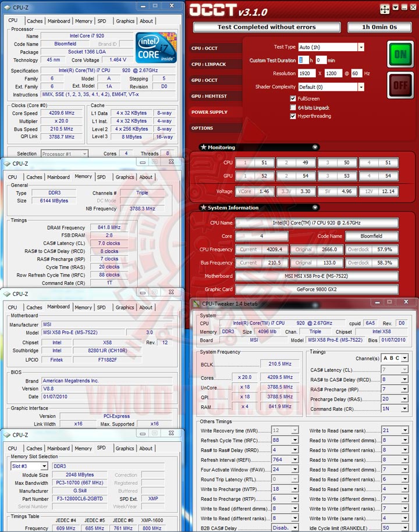Click the Custom Test Duration hours field
The width and height of the screenshot is (419, 532).
pos(303,60)
